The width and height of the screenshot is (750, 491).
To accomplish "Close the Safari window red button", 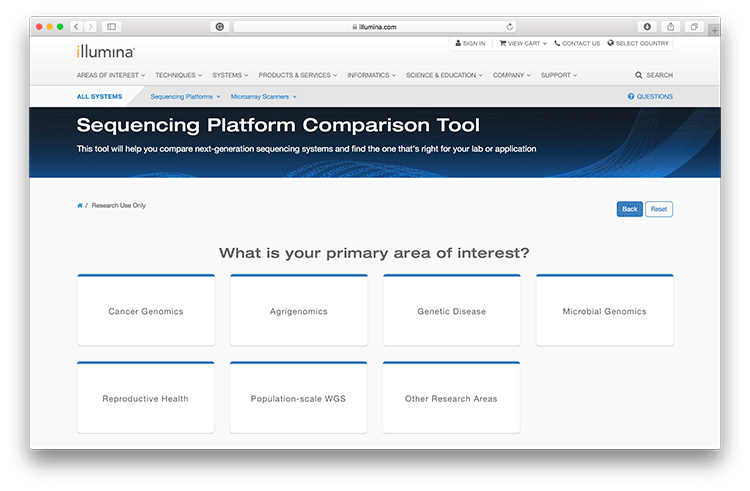I will (39, 27).
